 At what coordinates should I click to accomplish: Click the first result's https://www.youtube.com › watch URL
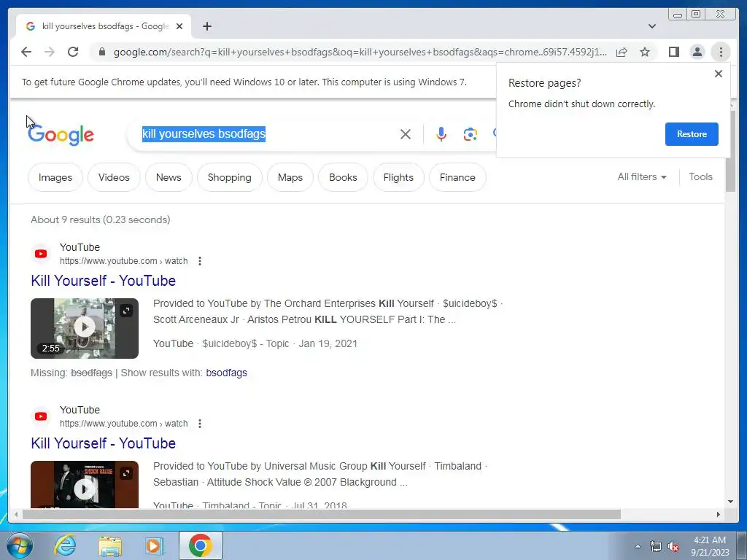(x=124, y=261)
